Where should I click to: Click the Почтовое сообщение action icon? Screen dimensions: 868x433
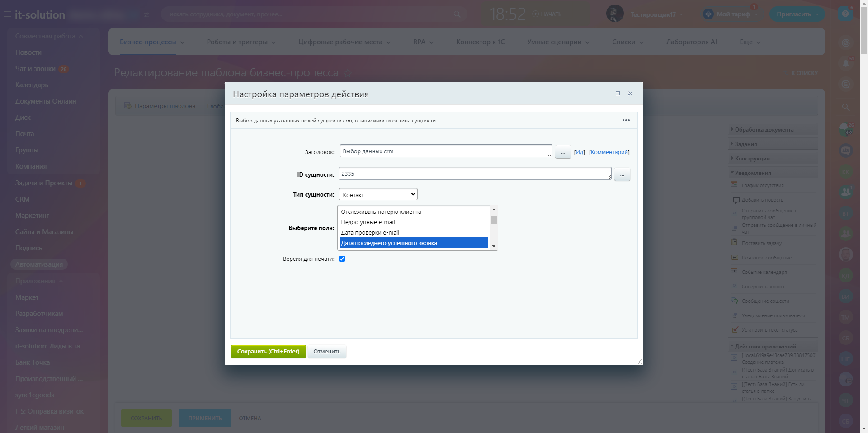click(735, 257)
